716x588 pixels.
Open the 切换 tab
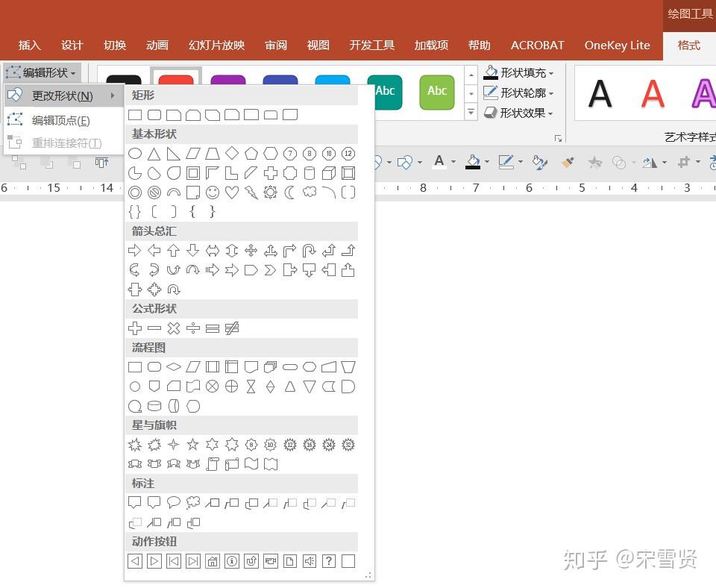115,46
